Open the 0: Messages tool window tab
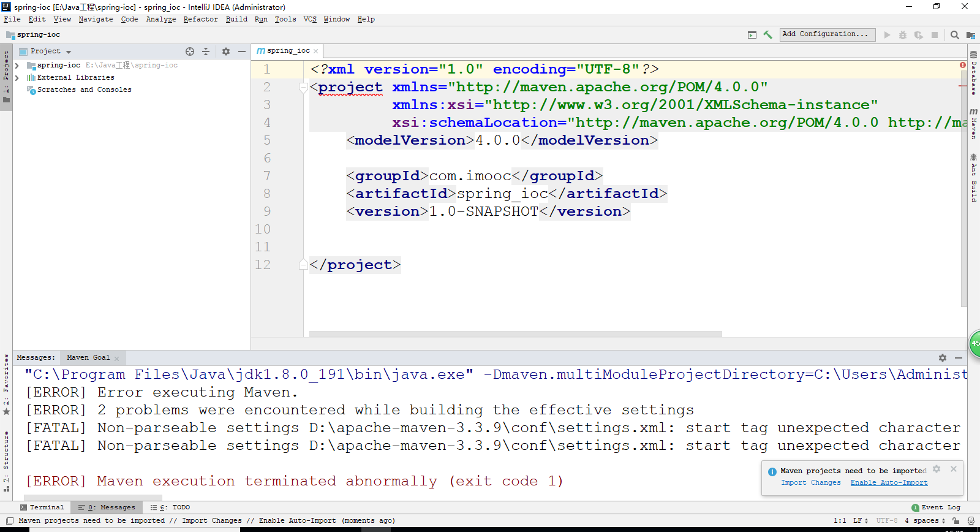Screen dimensions: 980x532 107,507
